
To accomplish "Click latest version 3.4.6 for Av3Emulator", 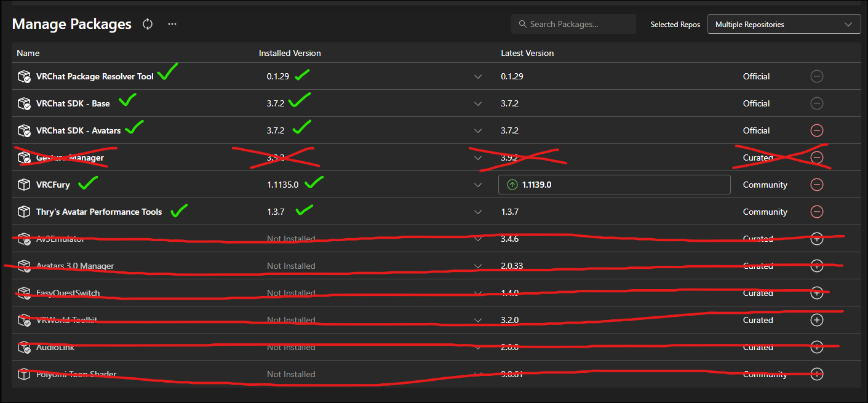I will click(509, 239).
